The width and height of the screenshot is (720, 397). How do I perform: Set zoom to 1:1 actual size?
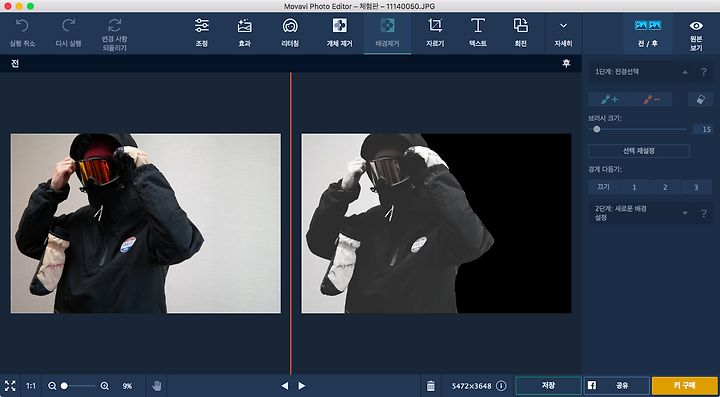[x=31, y=386]
